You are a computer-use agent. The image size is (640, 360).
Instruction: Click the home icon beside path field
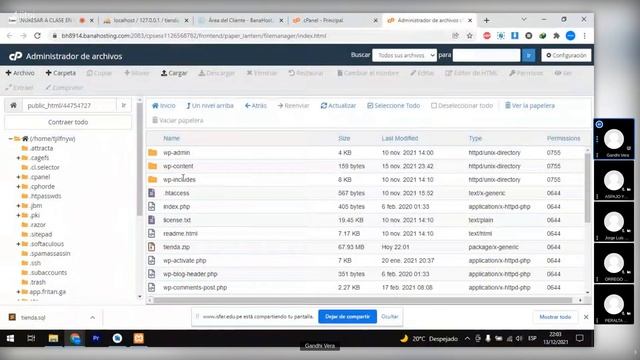click(x=13, y=105)
